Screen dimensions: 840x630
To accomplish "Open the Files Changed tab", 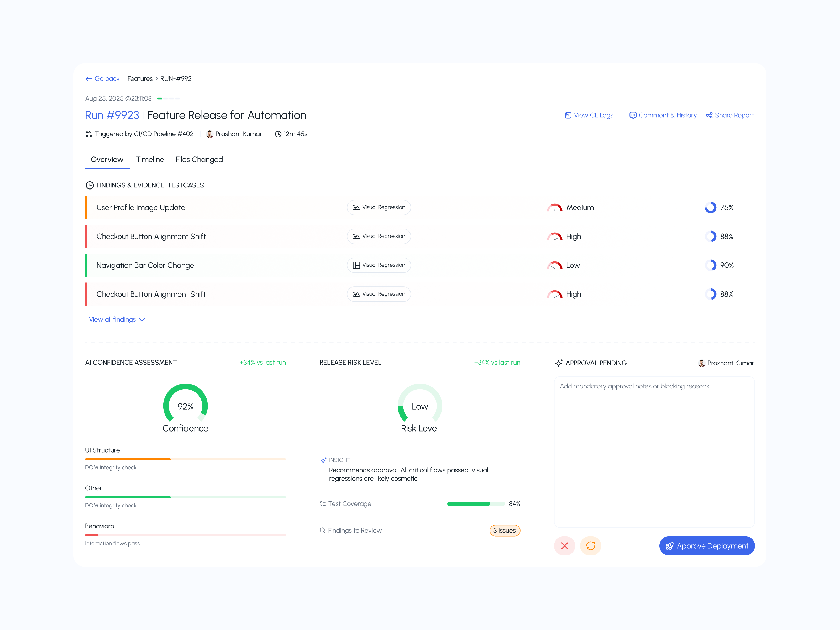I will 199,160.
